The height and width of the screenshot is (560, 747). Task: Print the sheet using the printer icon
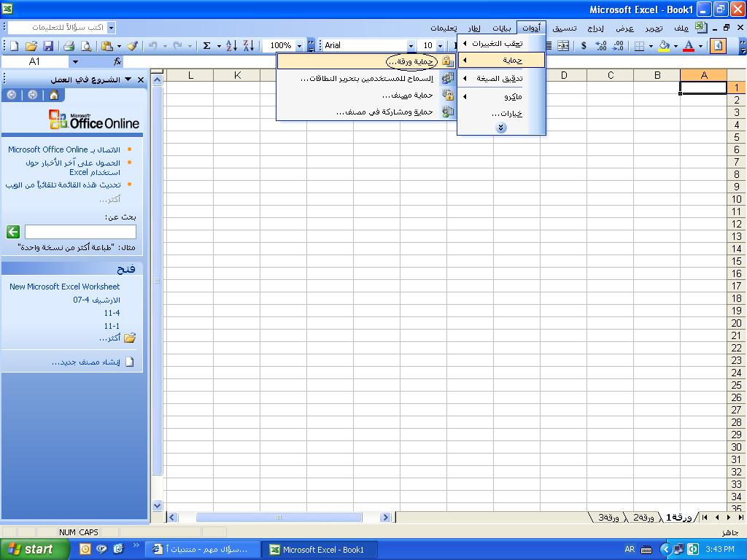coord(69,46)
